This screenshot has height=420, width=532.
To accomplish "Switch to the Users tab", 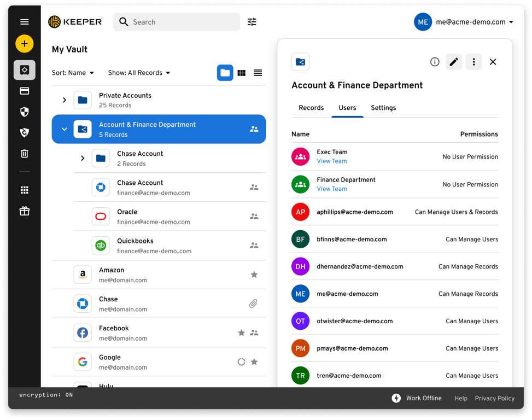I will (347, 108).
